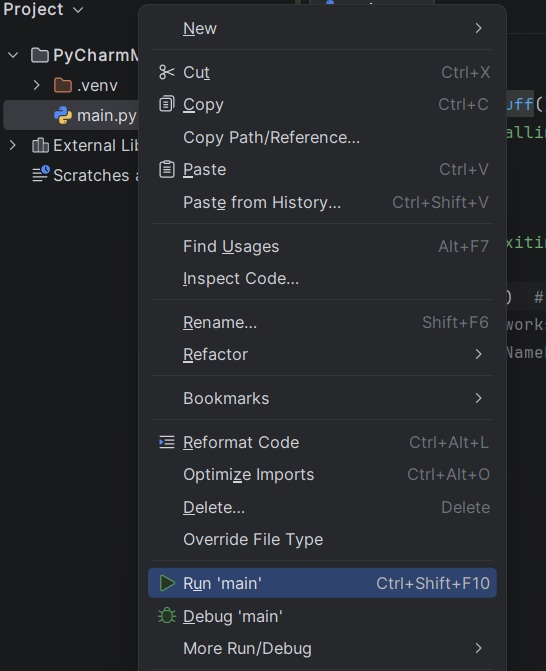Click the main.py Python file icon
The height and width of the screenshot is (671, 546).
point(63,116)
